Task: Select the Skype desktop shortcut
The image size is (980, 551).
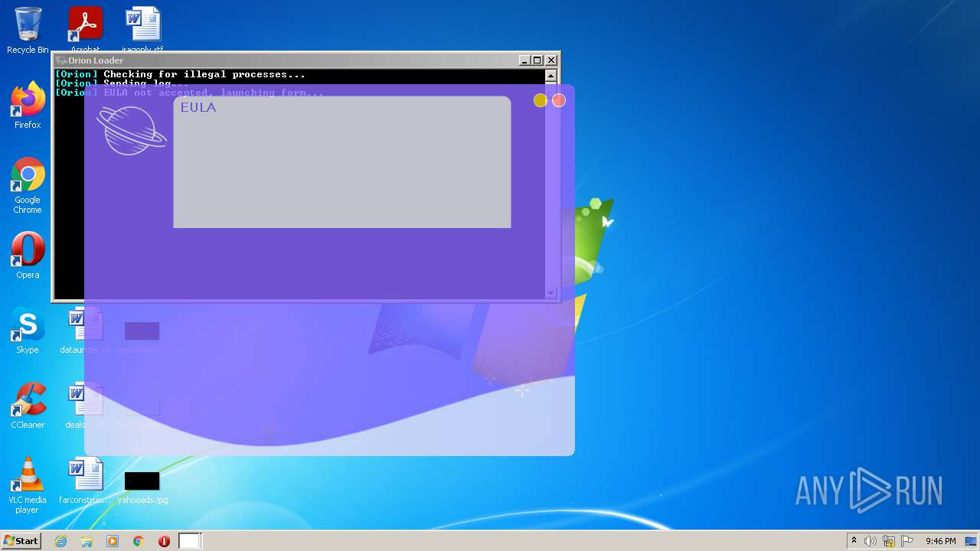Action: pos(28,331)
